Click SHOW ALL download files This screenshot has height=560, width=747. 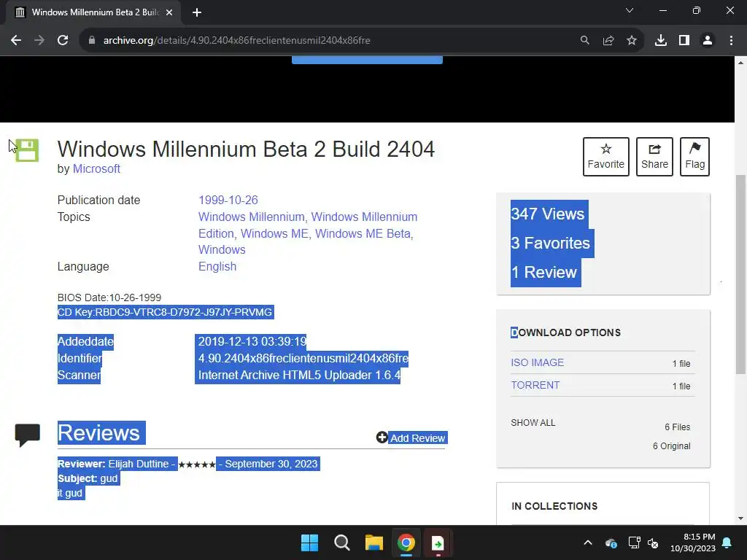[533, 423]
